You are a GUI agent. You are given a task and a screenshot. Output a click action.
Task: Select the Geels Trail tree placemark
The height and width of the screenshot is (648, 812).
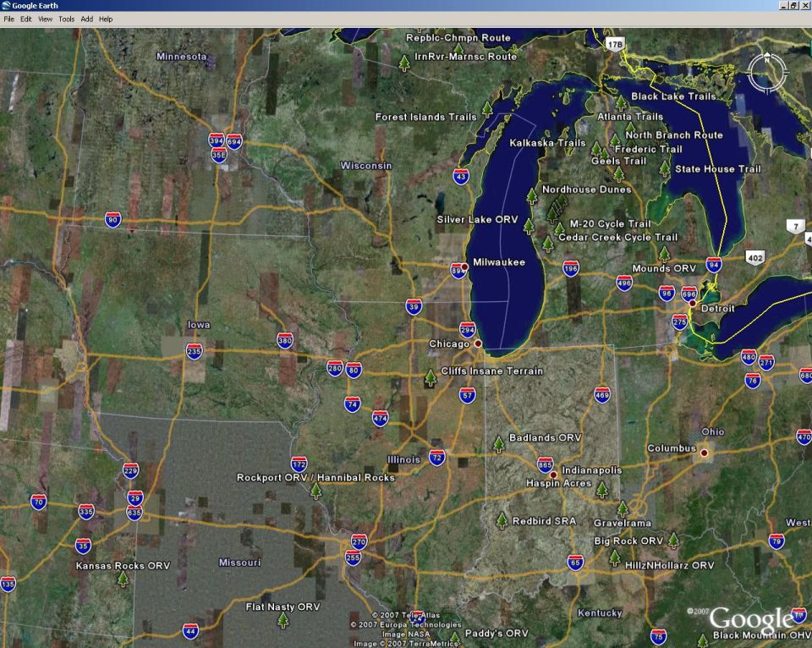point(619,173)
